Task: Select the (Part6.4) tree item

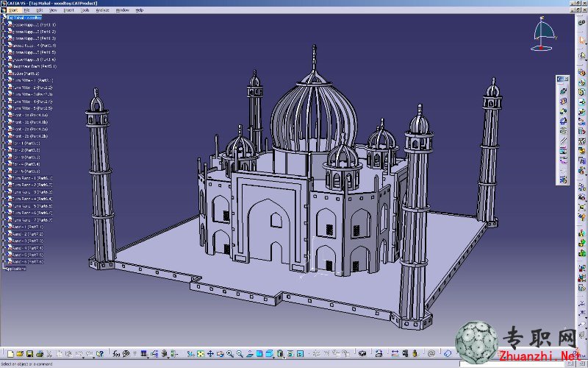Action: click(32, 199)
